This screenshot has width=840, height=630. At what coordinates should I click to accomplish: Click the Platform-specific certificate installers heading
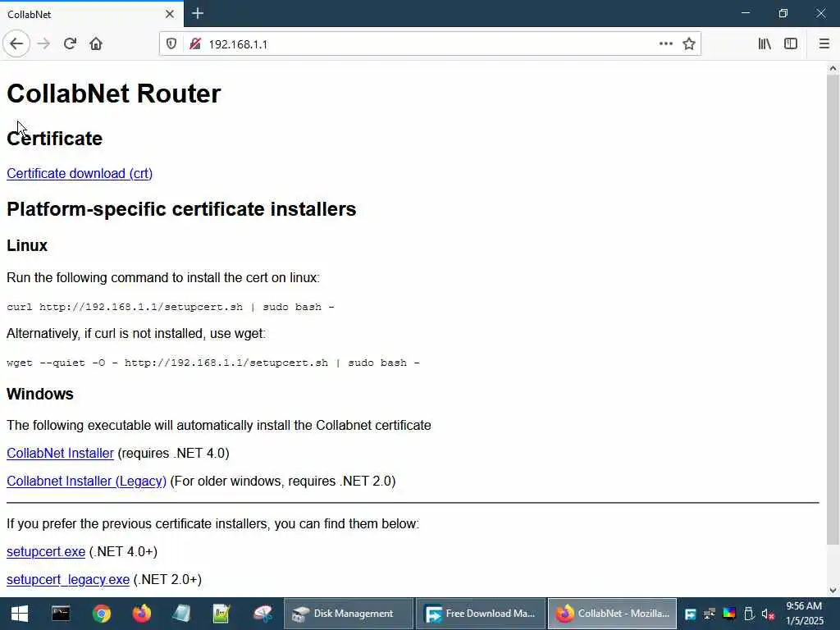point(181,209)
